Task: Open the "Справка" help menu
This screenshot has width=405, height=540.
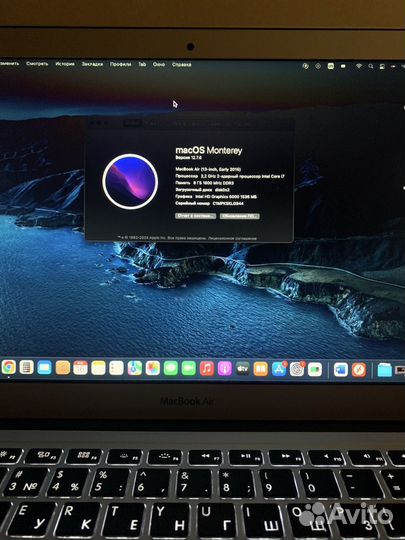Action: (x=181, y=64)
